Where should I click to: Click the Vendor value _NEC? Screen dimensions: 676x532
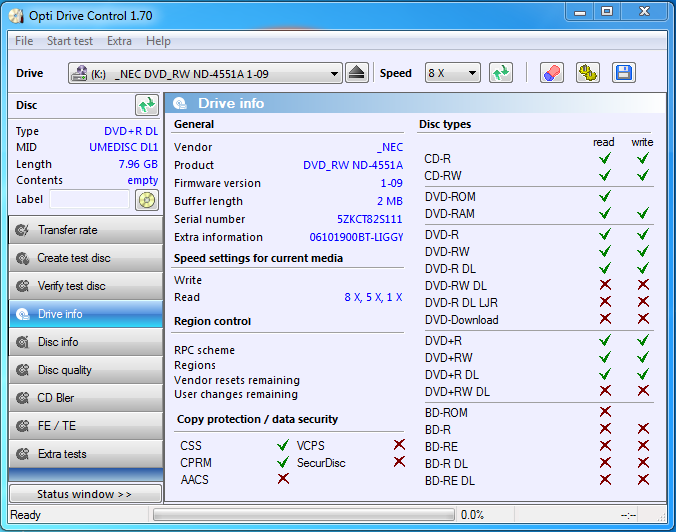(x=390, y=147)
